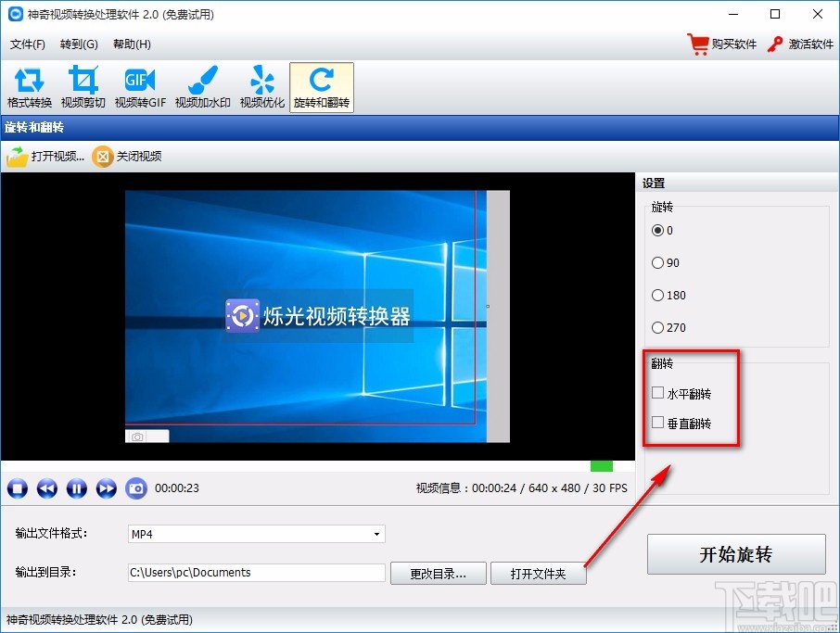Expand the 输出文件格式 MP4 dropdown

[376, 534]
